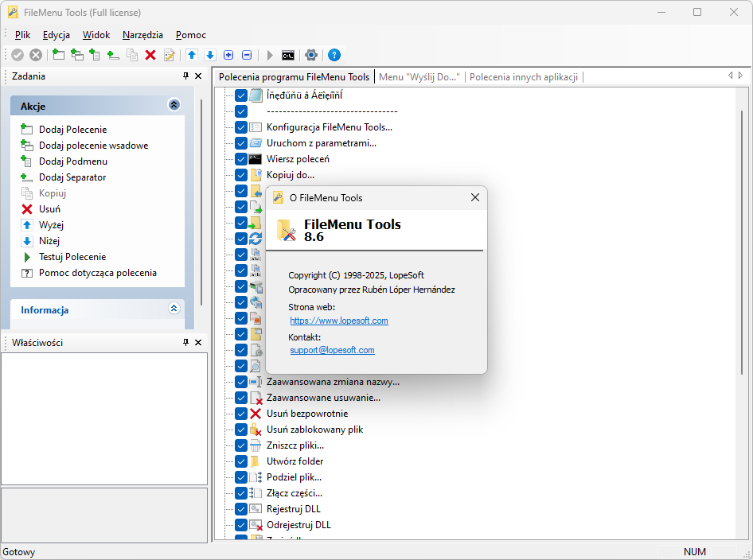Click the Collapse all minus toolbar icon
The width and height of the screenshot is (753, 560).
click(247, 55)
